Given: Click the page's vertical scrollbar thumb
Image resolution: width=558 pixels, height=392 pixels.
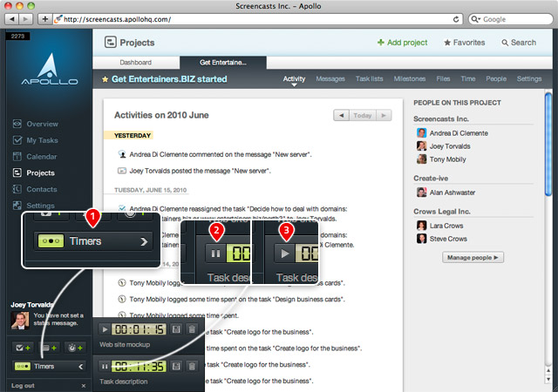Looking at the screenshot, I should pos(548,144).
